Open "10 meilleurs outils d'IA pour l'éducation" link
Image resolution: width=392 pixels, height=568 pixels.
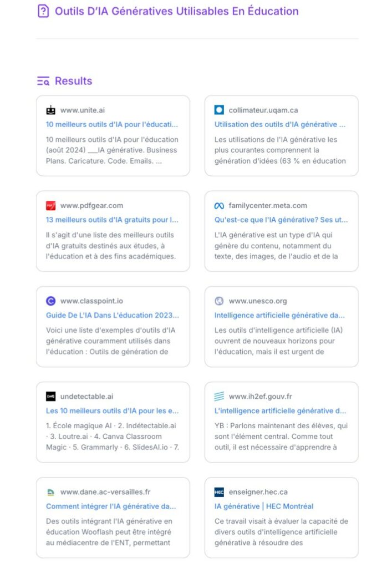(x=112, y=124)
